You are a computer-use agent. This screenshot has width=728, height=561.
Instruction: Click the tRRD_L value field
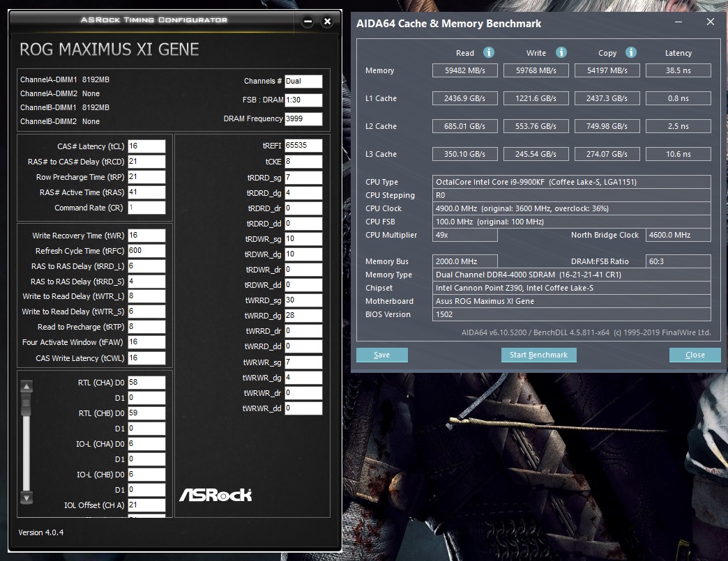click(146, 266)
